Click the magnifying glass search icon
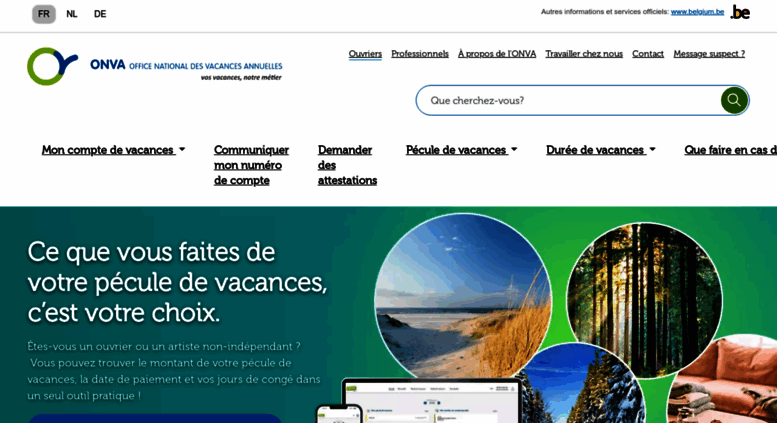This screenshot has width=777, height=423. pyautogui.click(x=734, y=101)
